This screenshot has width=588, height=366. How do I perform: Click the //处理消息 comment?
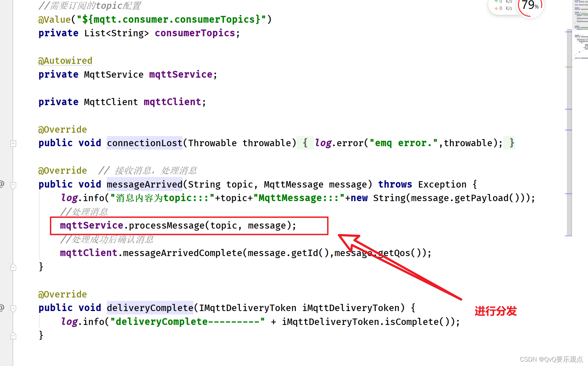click(x=84, y=212)
